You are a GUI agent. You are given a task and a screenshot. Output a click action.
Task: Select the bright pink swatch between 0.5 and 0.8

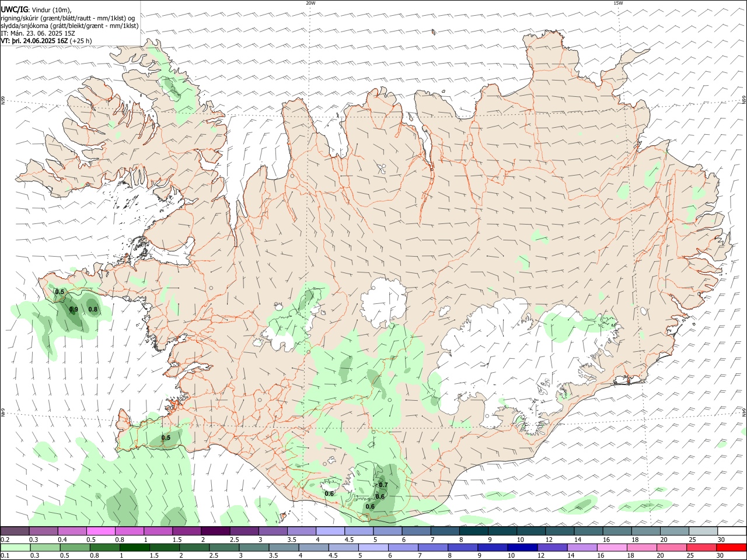pyautogui.click(x=100, y=531)
